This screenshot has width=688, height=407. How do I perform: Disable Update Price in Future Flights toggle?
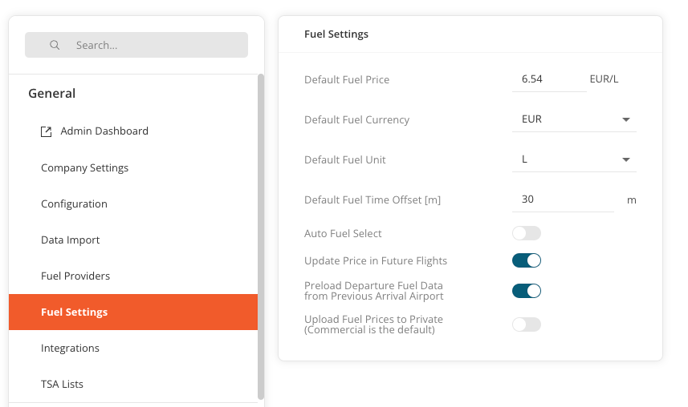click(x=526, y=261)
